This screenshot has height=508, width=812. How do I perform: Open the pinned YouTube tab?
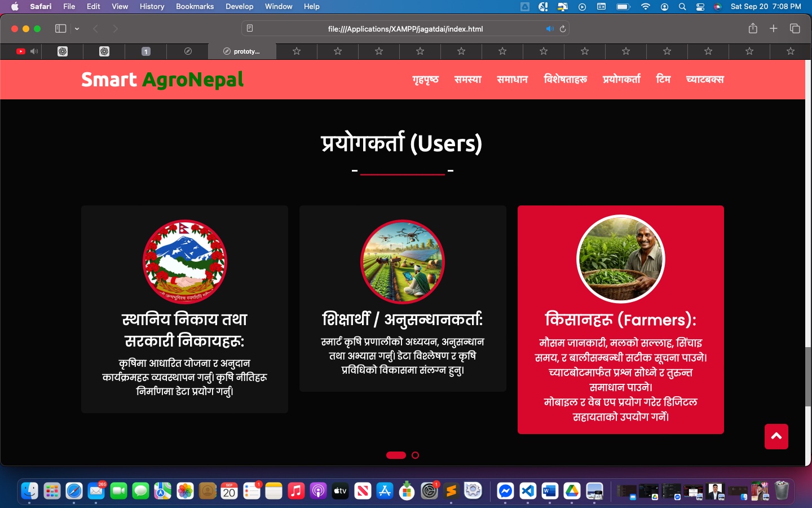[21, 51]
